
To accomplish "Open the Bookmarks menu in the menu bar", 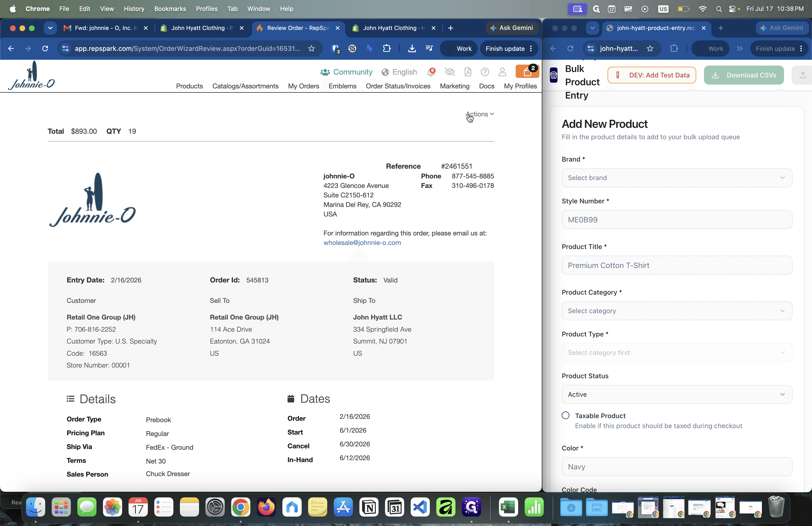I will 170,9.
